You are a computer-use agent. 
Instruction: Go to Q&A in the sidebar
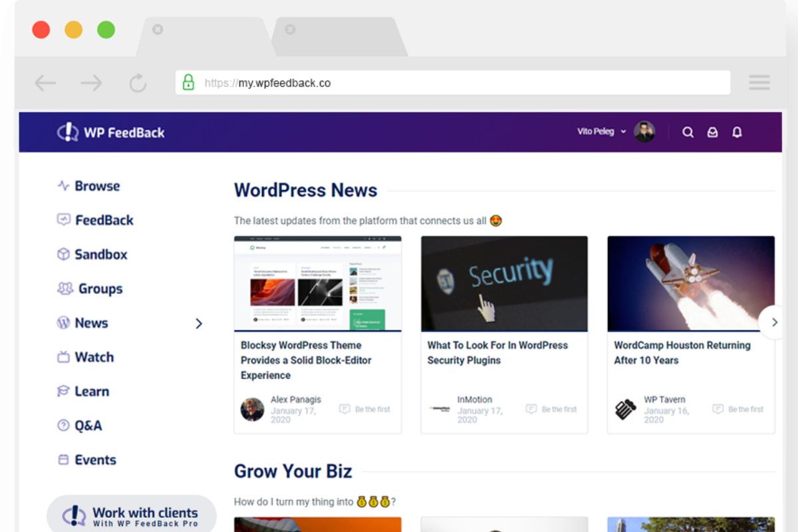[88, 426]
